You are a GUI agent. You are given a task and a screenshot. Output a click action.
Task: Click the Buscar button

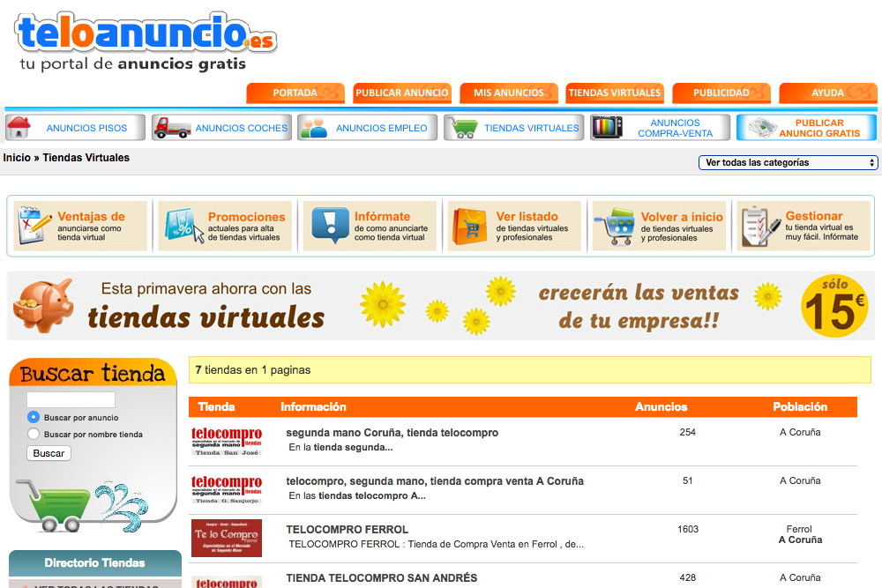pos(49,453)
